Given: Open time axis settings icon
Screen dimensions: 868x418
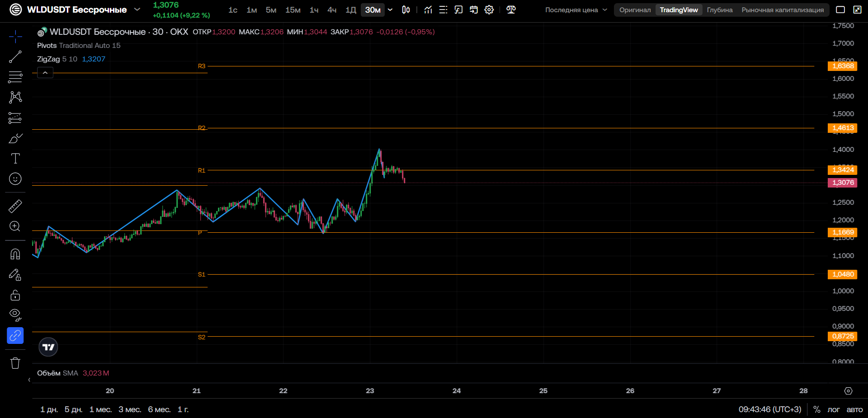Looking at the screenshot, I should click(x=849, y=391).
